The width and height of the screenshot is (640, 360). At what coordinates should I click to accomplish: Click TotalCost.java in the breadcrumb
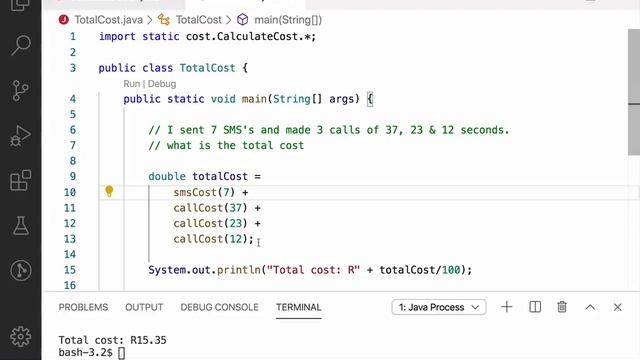click(x=109, y=20)
